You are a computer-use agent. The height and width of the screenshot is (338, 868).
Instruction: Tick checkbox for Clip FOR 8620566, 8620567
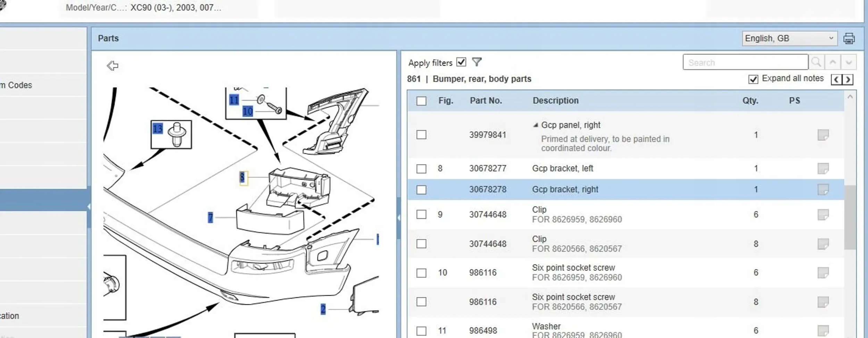(422, 244)
